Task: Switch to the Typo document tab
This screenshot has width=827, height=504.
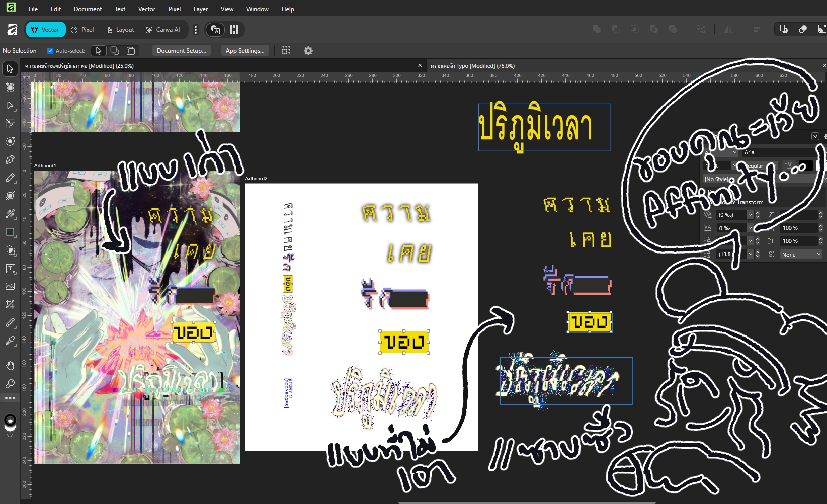Action: click(472, 66)
